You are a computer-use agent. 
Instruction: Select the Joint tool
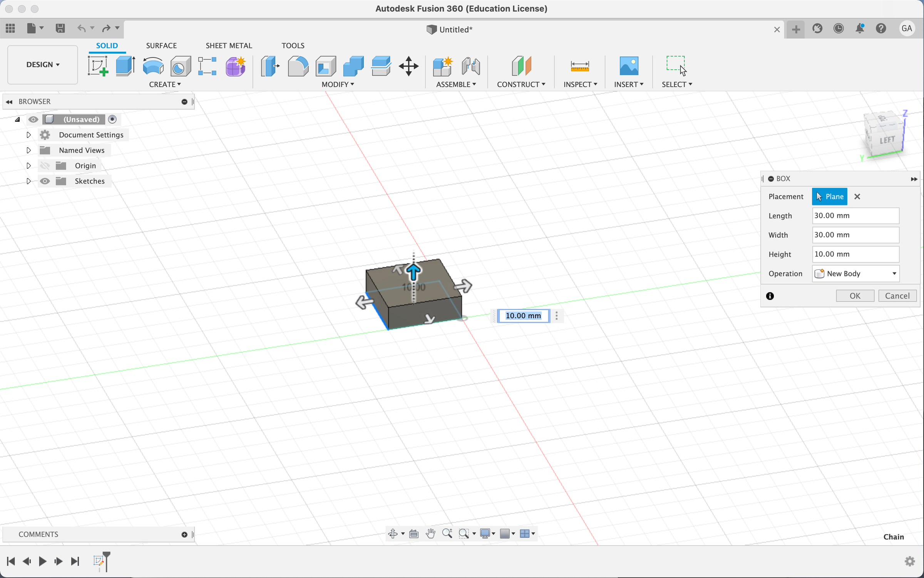point(470,66)
